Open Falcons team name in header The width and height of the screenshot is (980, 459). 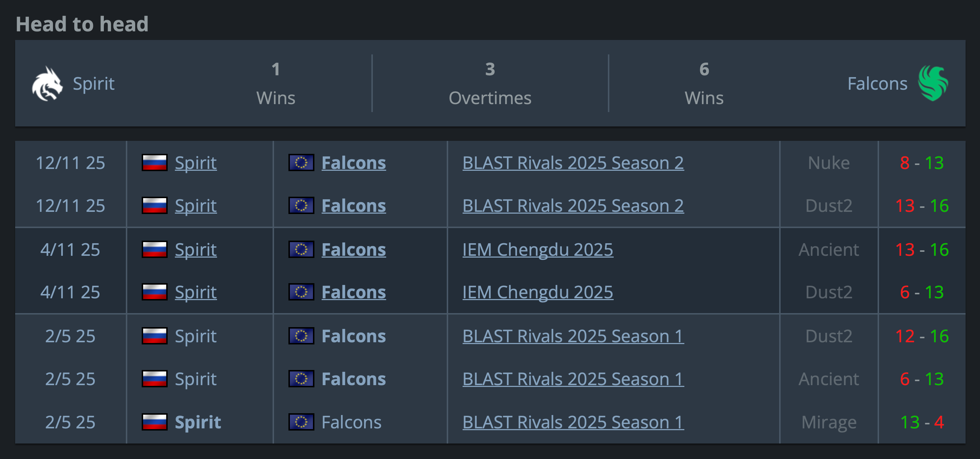point(877,84)
